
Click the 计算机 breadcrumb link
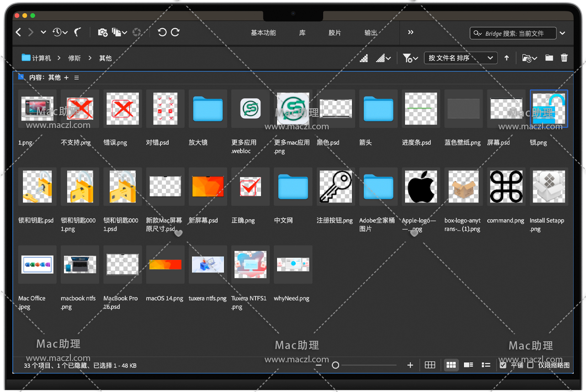pyautogui.click(x=42, y=58)
